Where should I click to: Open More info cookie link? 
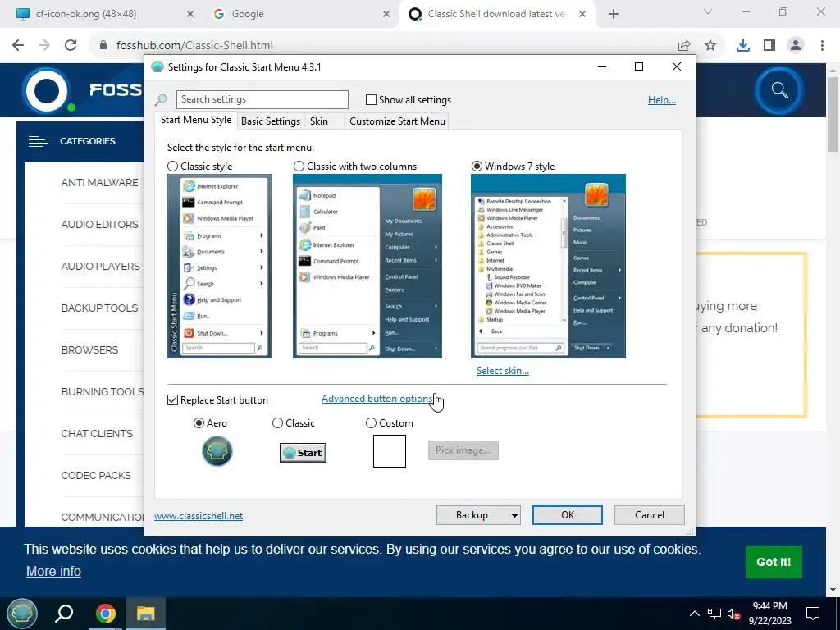[x=53, y=571]
